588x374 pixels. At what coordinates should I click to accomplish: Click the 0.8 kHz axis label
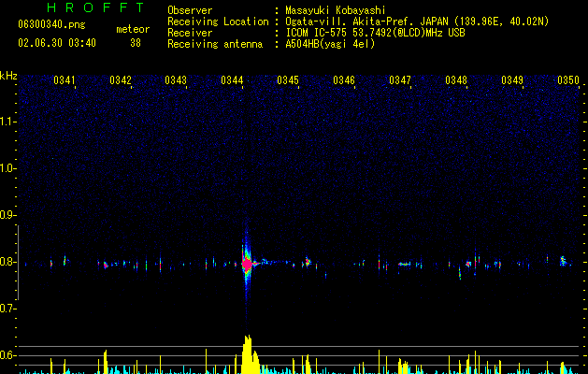point(7,262)
